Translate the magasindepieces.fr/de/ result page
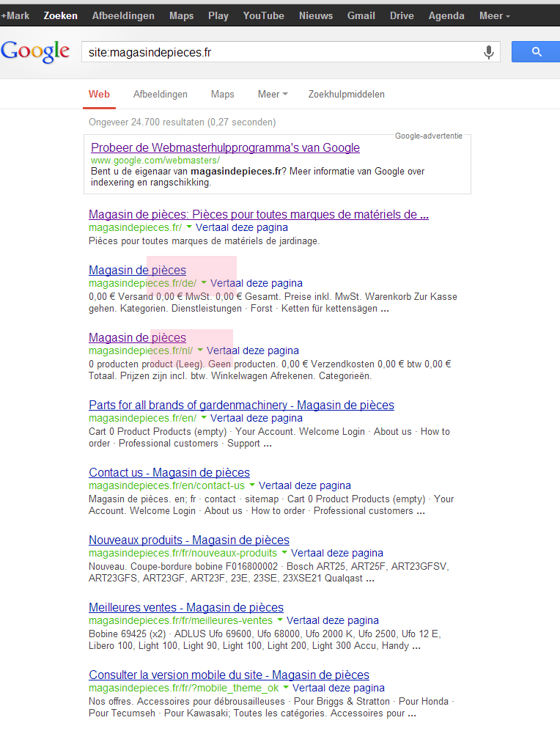This screenshot has height=734, width=560. pyautogui.click(x=257, y=283)
